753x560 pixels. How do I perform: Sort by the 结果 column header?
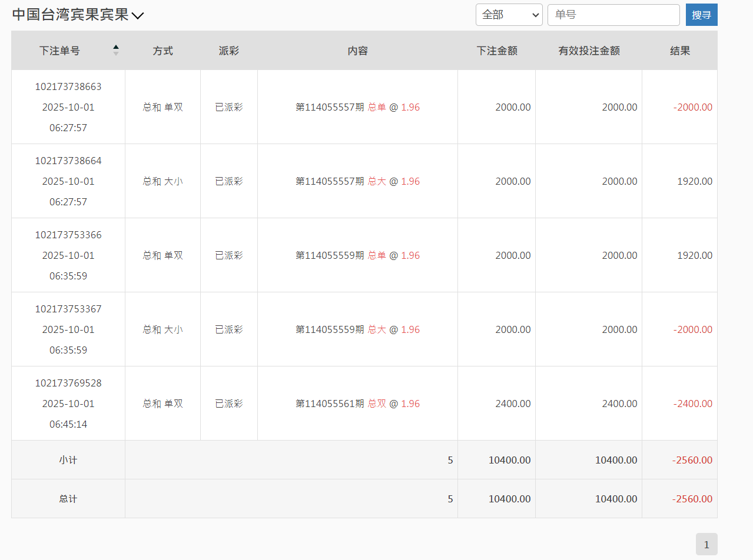[679, 51]
